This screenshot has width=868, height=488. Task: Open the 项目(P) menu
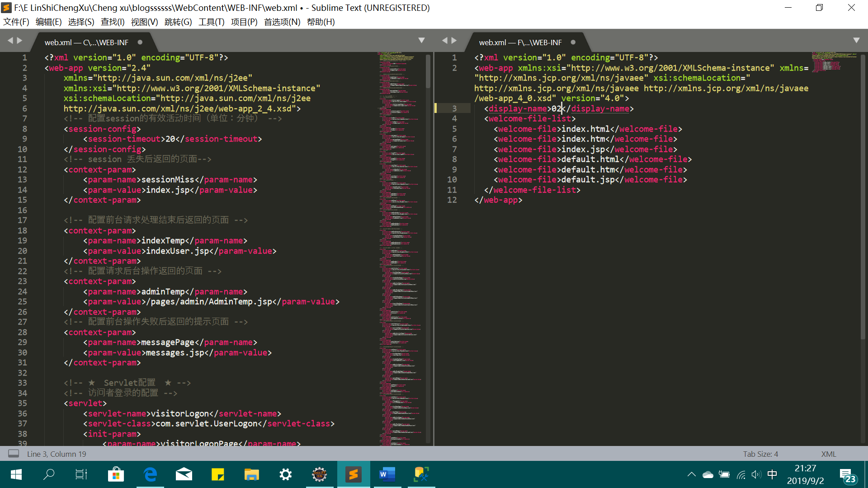coord(244,22)
